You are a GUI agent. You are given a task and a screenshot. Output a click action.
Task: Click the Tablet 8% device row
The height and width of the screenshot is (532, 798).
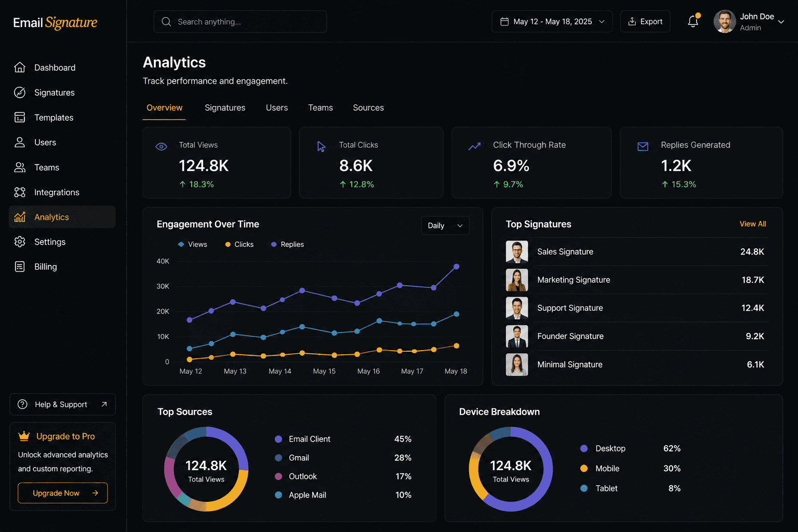(630, 488)
